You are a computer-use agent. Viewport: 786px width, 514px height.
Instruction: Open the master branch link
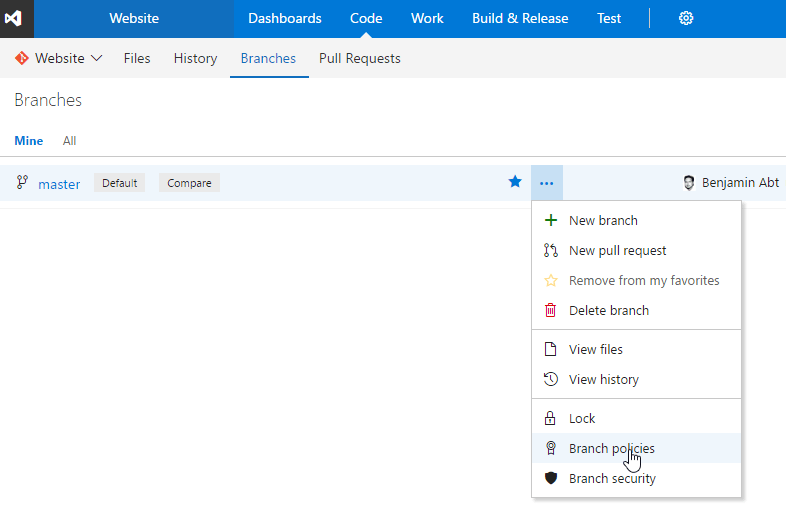click(59, 184)
